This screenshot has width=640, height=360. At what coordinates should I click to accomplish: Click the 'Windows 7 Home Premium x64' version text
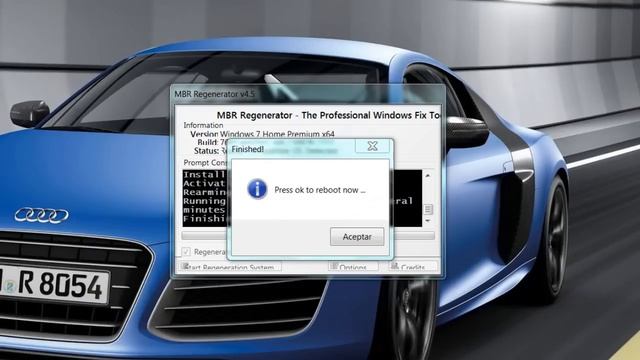[277, 134]
